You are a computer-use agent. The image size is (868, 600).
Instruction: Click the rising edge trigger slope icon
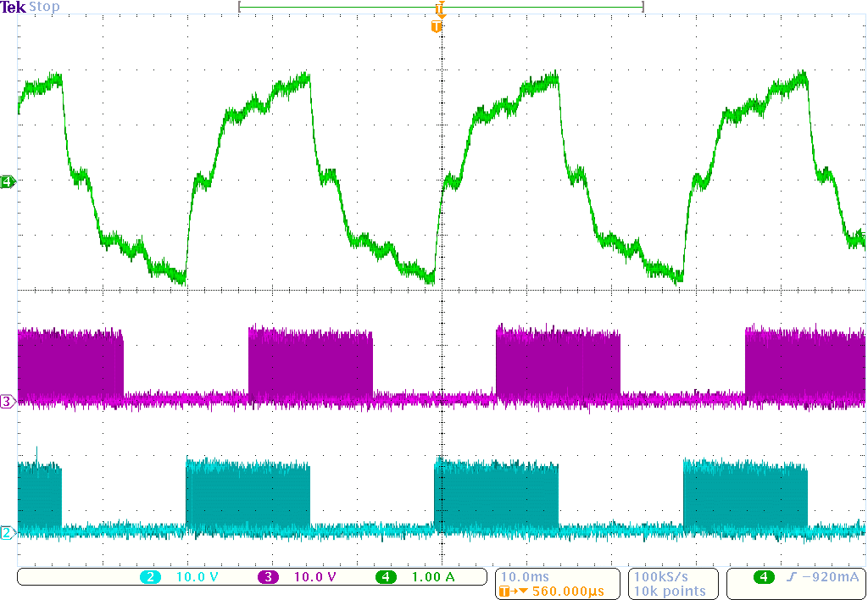(790, 577)
